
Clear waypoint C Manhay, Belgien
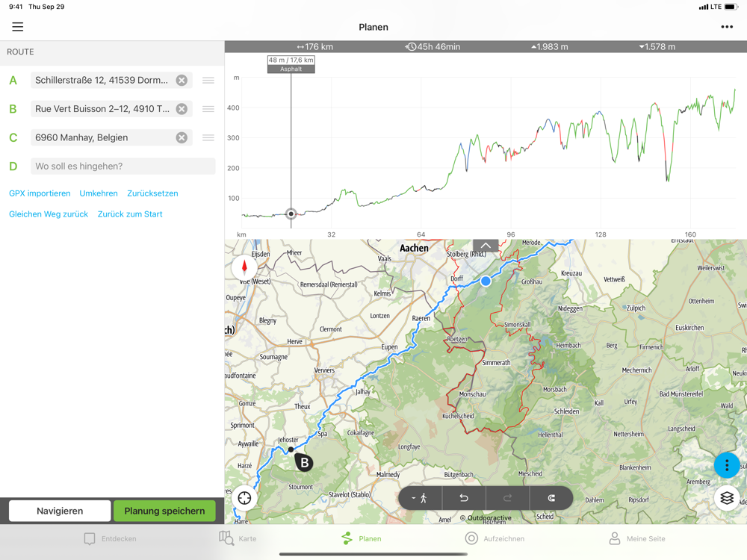pyautogui.click(x=182, y=137)
